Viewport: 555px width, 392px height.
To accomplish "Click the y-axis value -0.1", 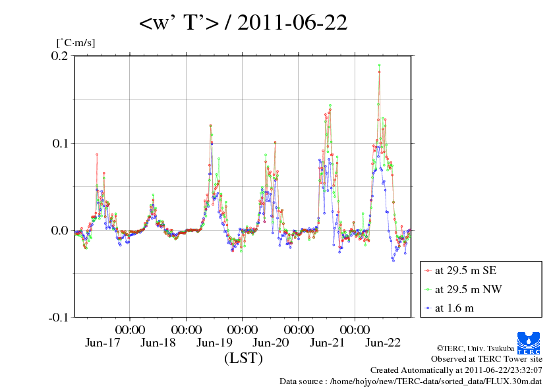I will 58,318.
